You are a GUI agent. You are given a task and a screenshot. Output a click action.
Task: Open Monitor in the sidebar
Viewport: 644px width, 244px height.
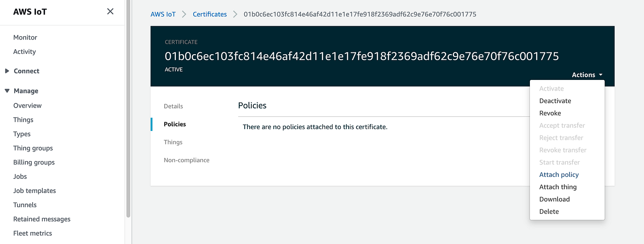(25, 37)
